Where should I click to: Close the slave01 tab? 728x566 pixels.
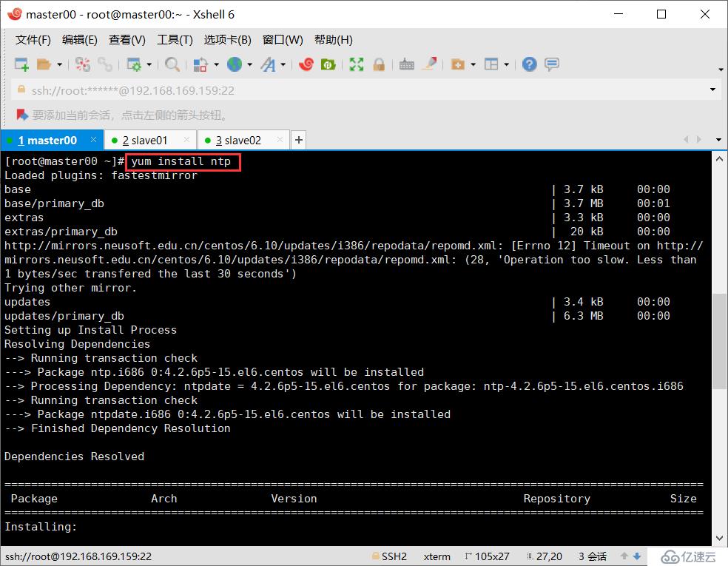click(186, 139)
